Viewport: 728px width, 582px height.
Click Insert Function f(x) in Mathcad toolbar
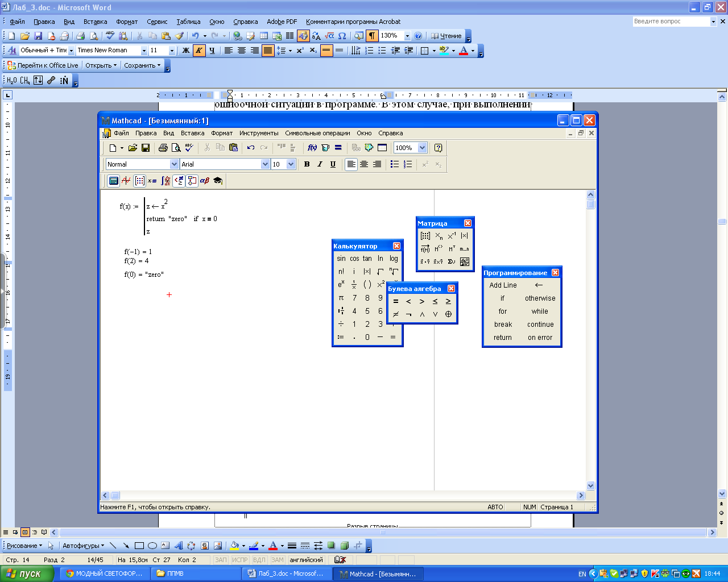[x=312, y=148]
